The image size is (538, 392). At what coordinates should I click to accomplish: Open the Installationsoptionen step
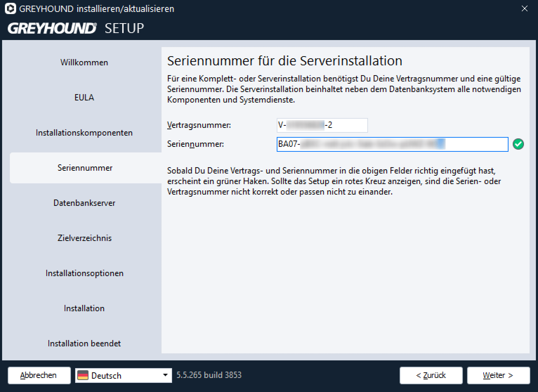(x=84, y=273)
